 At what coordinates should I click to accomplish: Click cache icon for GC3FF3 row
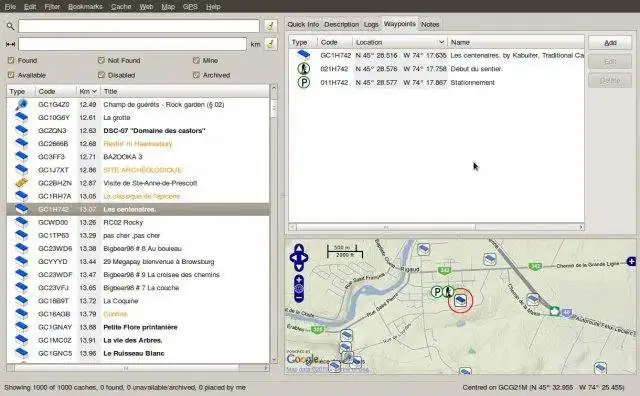[21, 157]
